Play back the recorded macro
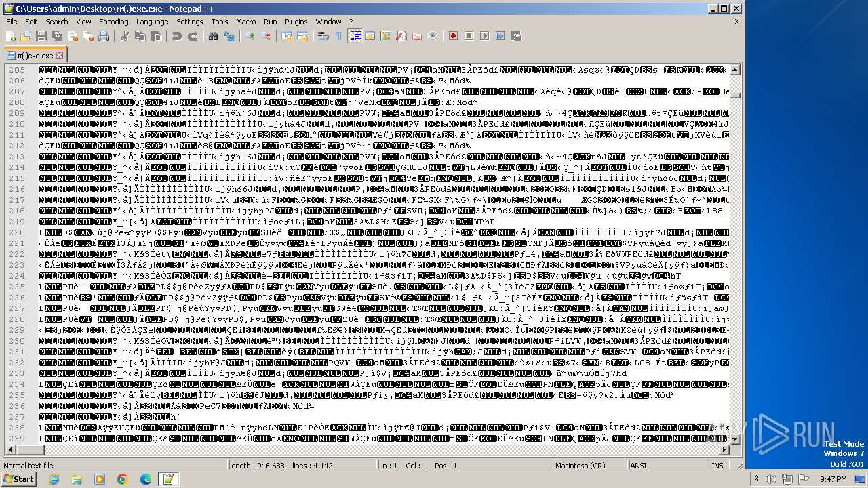This screenshot has height=488, width=868. pos(484,36)
